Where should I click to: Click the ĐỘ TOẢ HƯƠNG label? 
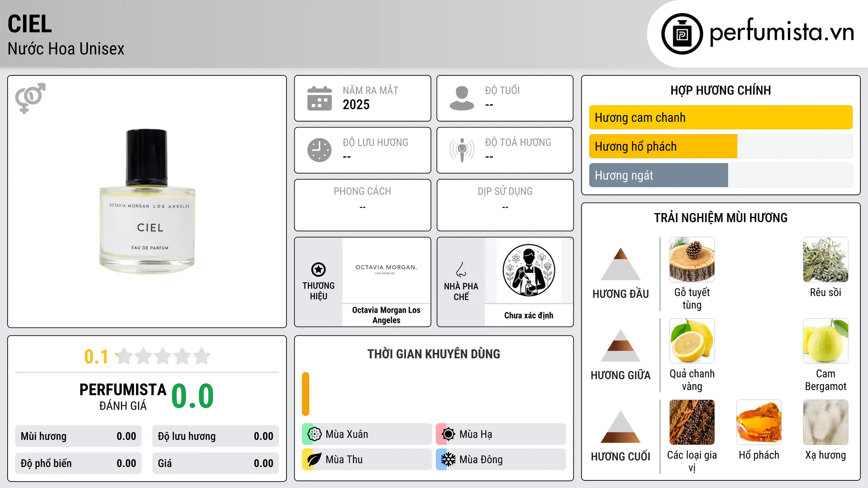(518, 142)
